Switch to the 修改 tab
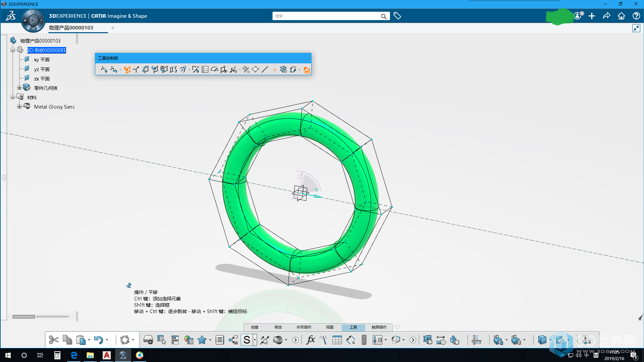644x362 pixels. coord(278,327)
